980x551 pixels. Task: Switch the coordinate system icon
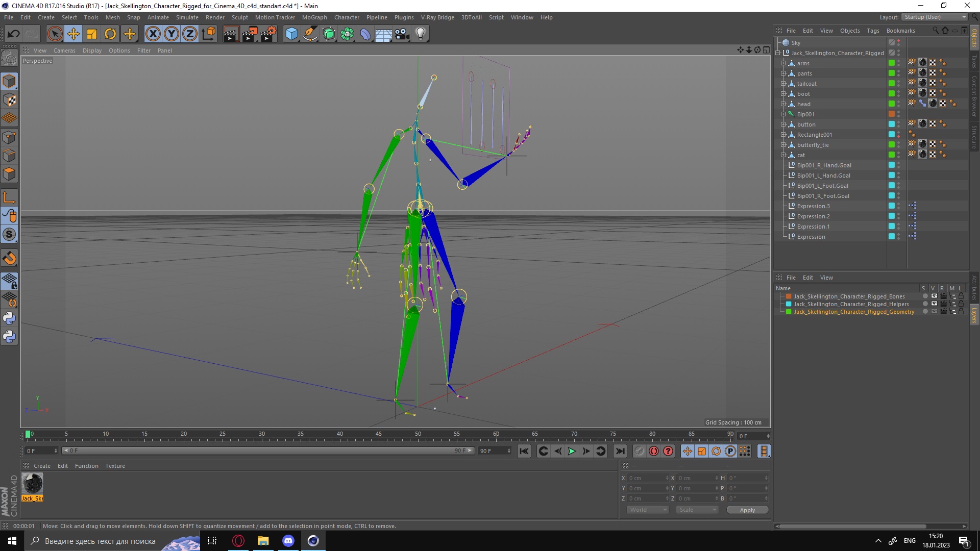coord(208,34)
